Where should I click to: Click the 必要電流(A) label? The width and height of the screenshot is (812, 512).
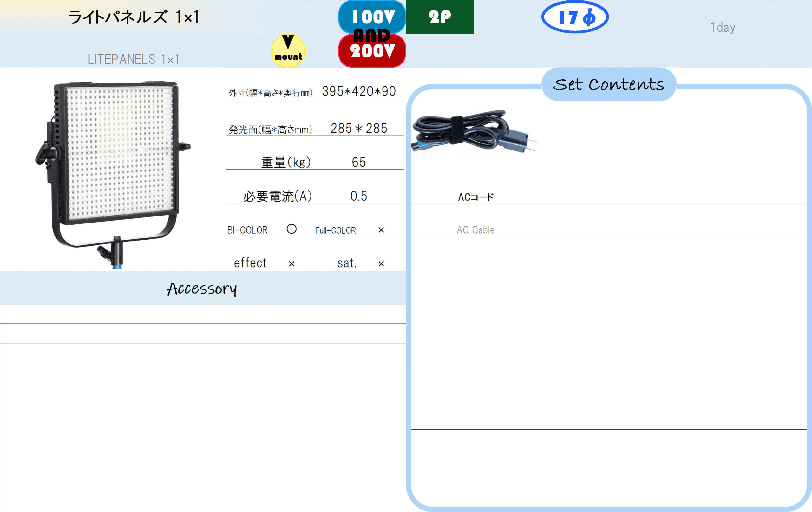click(278, 196)
